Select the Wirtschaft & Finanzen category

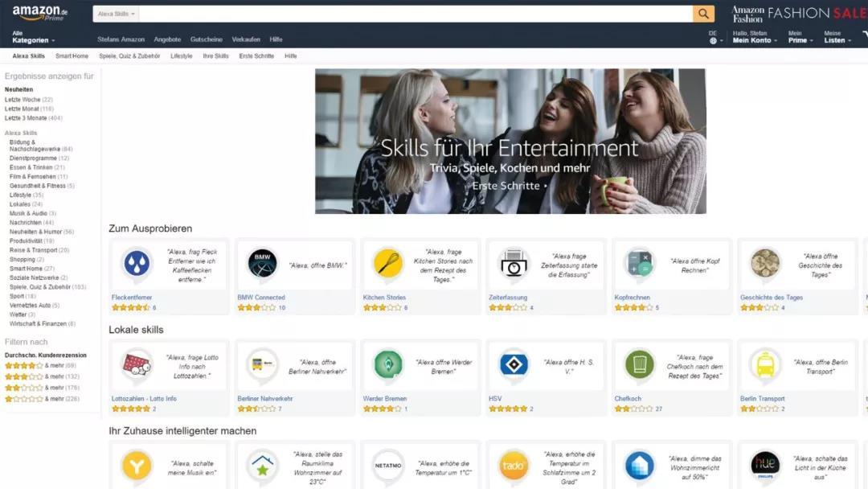pos(43,324)
